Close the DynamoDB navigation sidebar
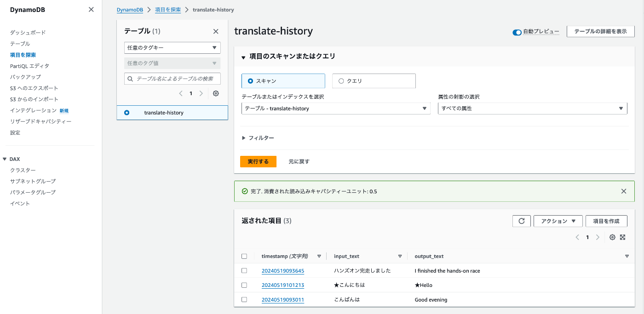Viewport: 644px width, 314px height. click(x=91, y=10)
